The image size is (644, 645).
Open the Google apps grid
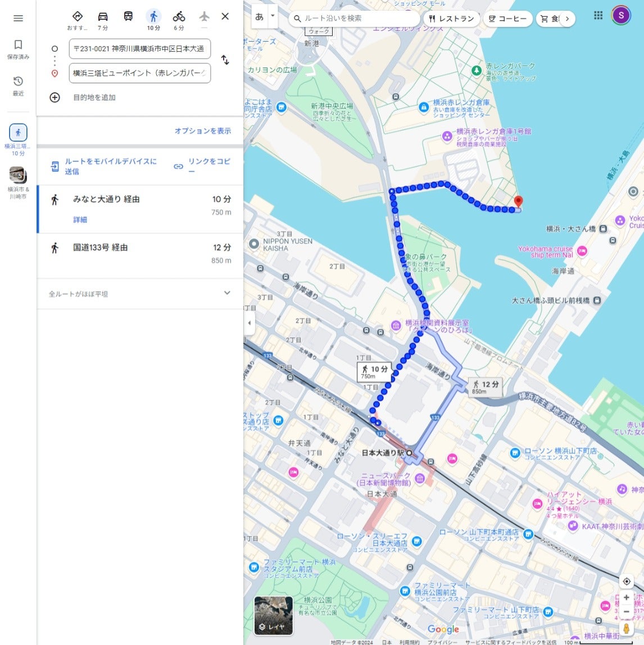598,16
